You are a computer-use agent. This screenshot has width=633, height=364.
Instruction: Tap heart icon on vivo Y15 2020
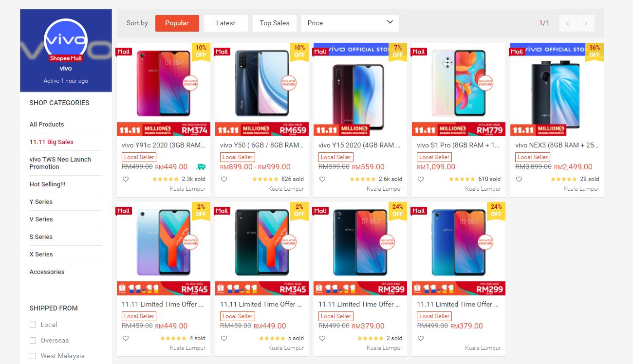(322, 179)
